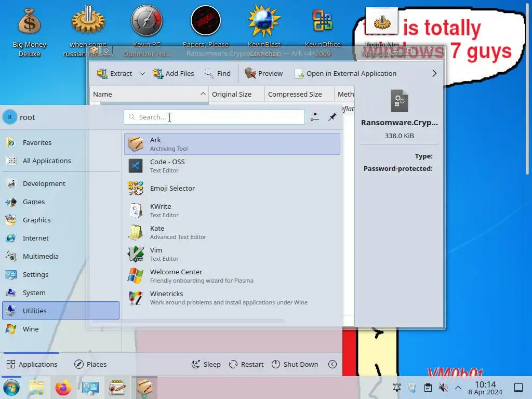
Task: Click Find in Ark toolbar
Action: coord(218,73)
